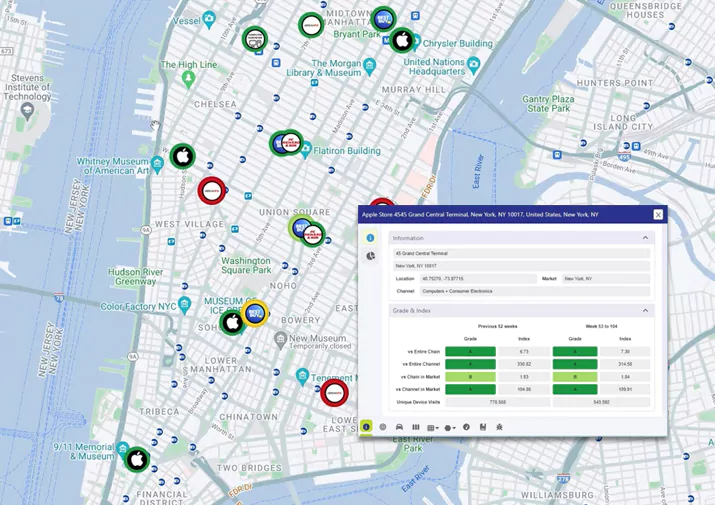Open the filled circle dropdown in popup toolbar
Screen dimensions: 715x505
tap(450, 427)
